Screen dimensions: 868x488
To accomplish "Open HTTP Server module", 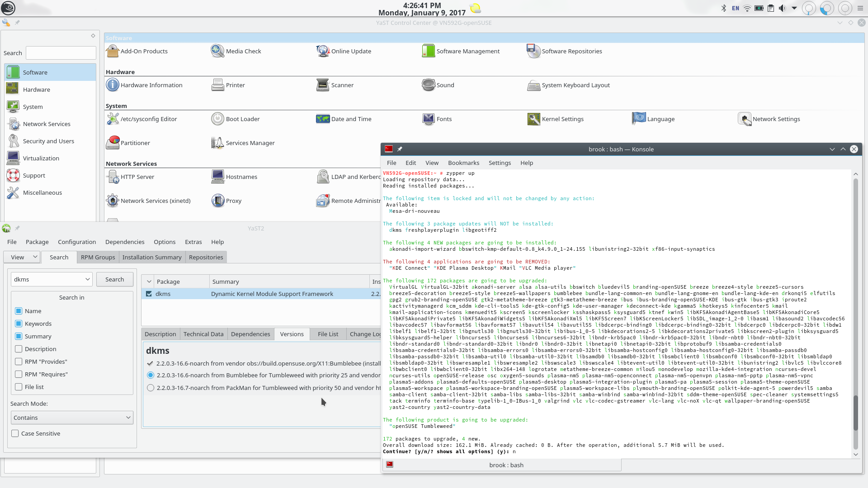I will [130, 177].
